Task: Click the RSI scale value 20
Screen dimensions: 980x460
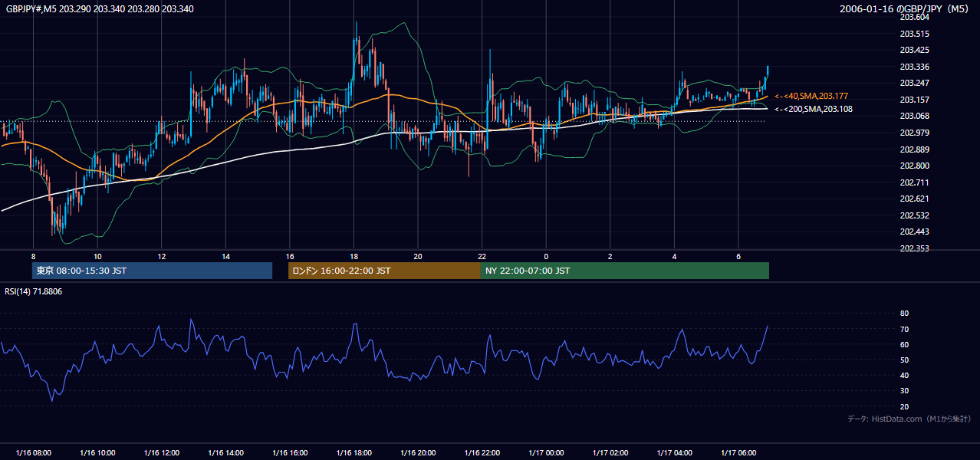Action: 904,406
